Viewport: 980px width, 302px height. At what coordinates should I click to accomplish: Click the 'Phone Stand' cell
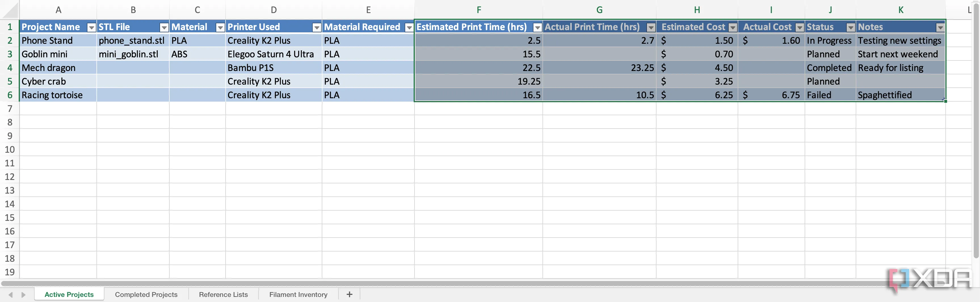click(x=58, y=41)
